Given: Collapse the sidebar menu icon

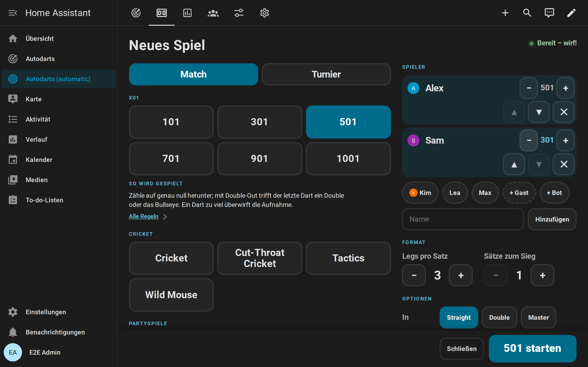Looking at the screenshot, I should [x=13, y=13].
